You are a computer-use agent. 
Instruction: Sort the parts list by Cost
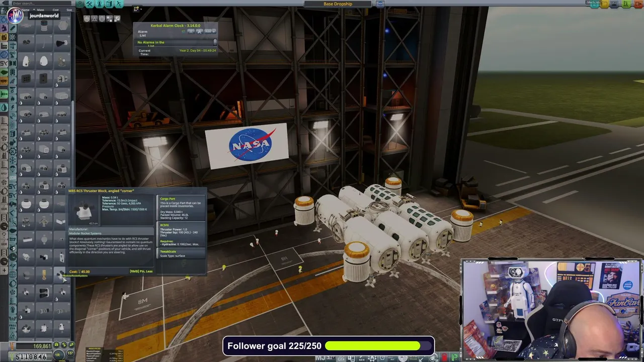[55, 10]
